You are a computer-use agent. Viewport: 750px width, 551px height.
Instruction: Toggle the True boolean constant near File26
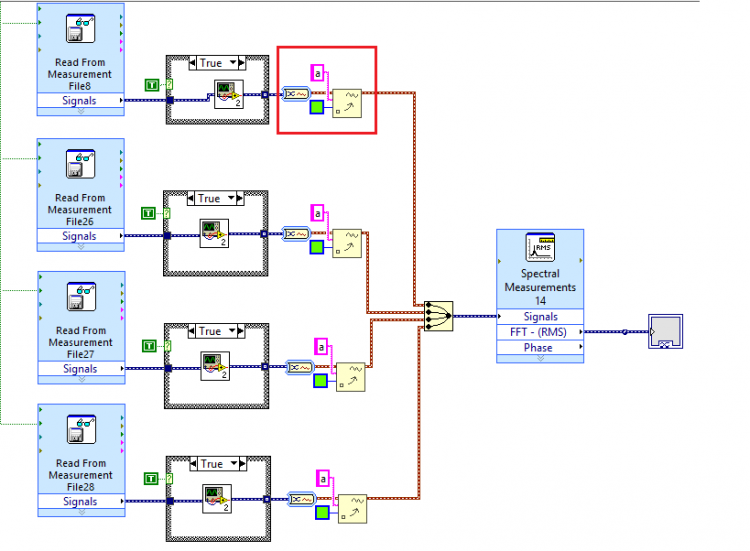(148, 213)
